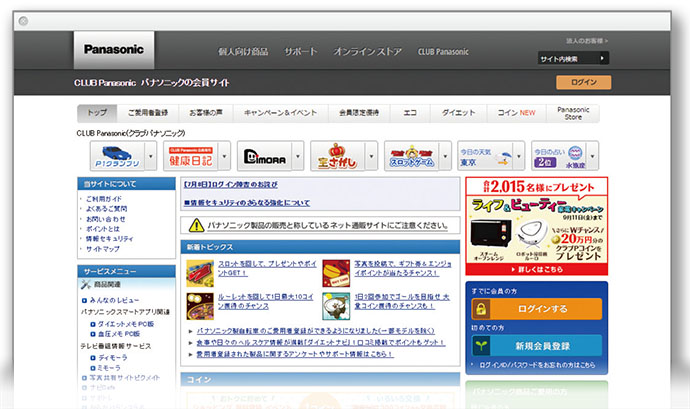Open the ミモーラ link

coord(109,368)
